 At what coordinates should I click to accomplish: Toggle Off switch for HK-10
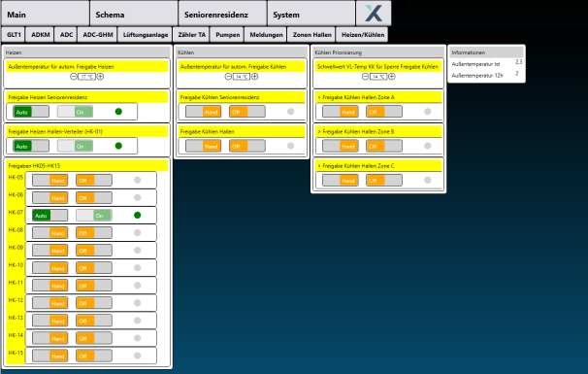[94, 268]
